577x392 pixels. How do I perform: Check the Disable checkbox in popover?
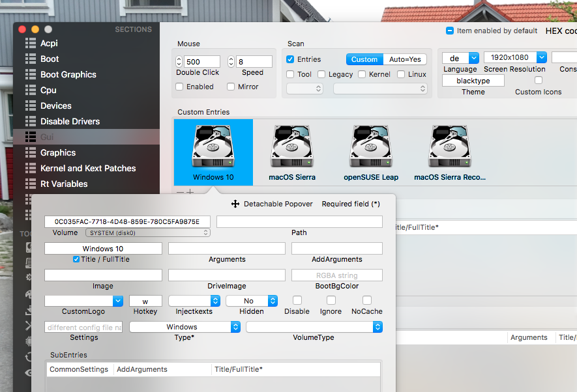[x=297, y=300]
